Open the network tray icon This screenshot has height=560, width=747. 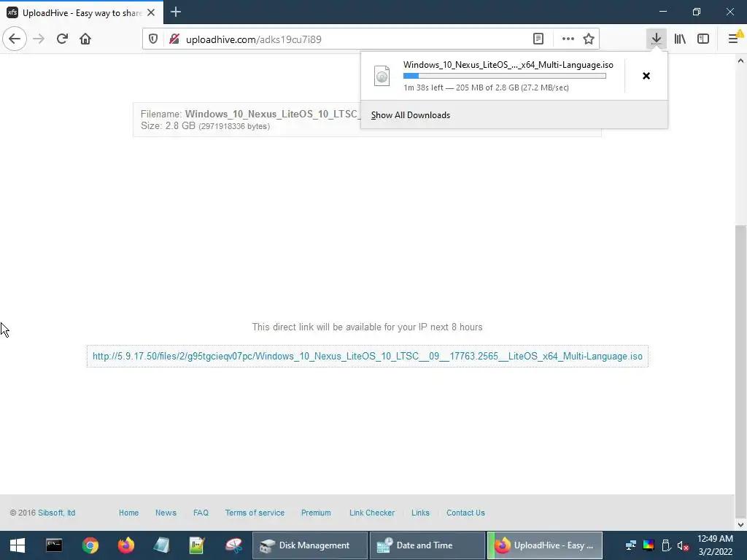coord(631,545)
